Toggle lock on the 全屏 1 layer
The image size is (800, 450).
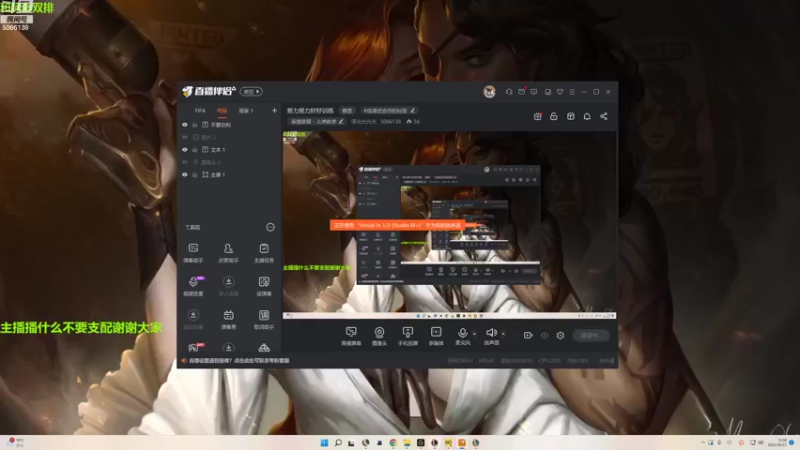coord(195,174)
